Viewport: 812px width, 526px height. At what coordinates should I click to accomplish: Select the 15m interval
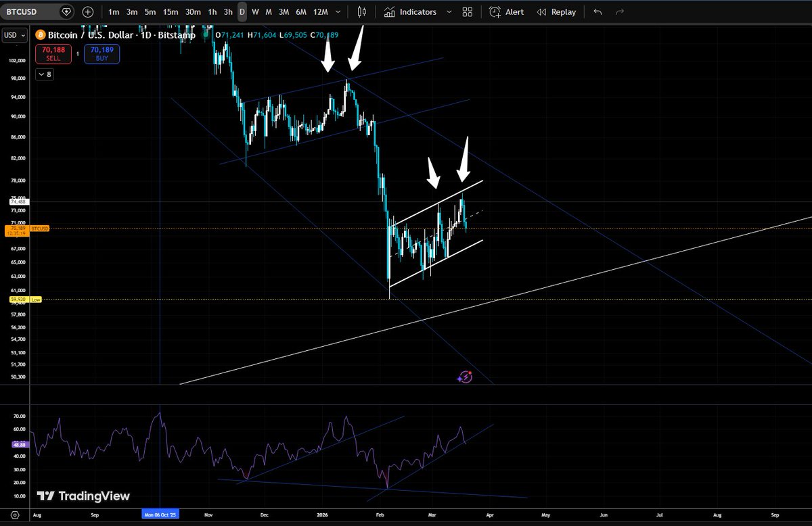coord(171,12)
